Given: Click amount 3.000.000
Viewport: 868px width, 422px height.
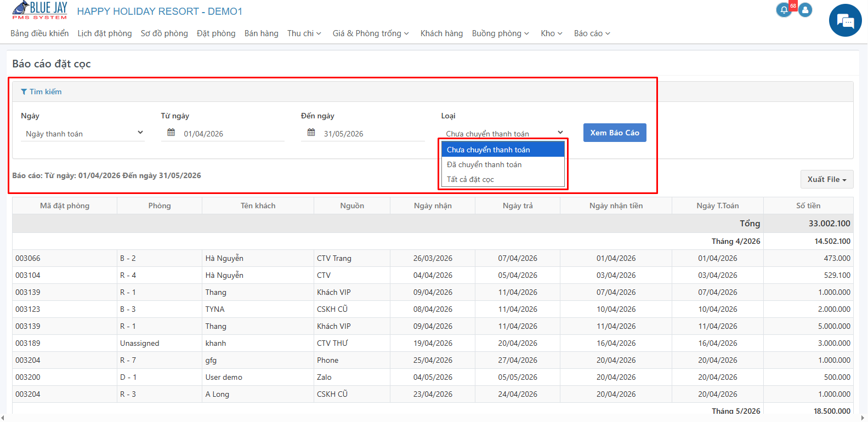Looking at the screenshot, I should 835,343.
